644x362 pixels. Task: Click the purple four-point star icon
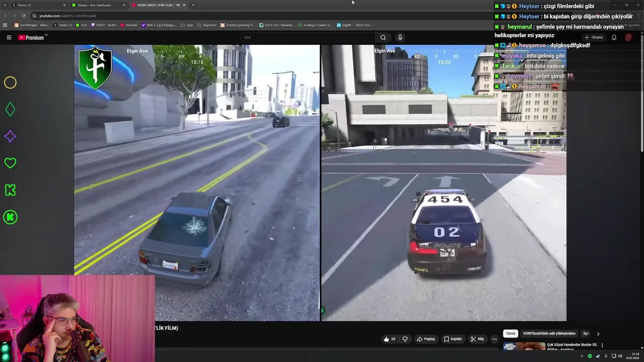tap(10, 136)
